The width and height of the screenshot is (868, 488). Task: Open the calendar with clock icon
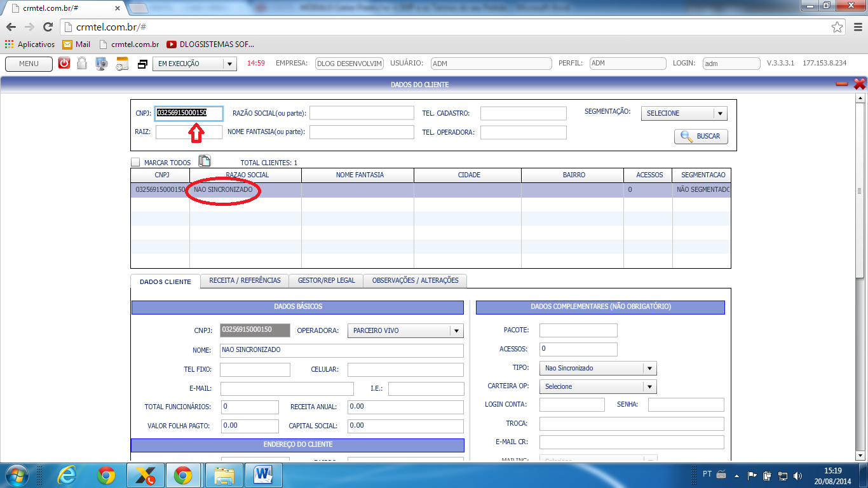[122, 64]
